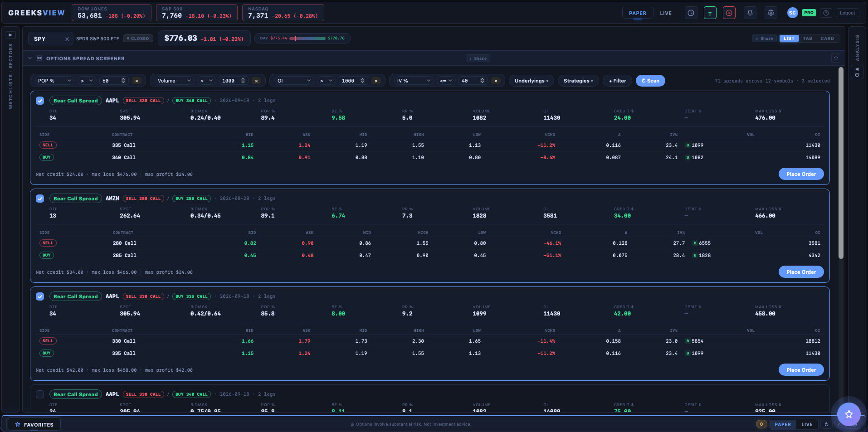
Task: Switch to CARD view
Action: tap(827, 39)
